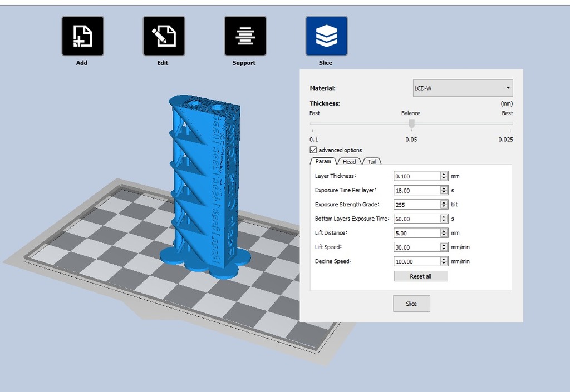This screenshot has width=570, height=392.
Task: Select the Param tab
Action: coord(323,161)
